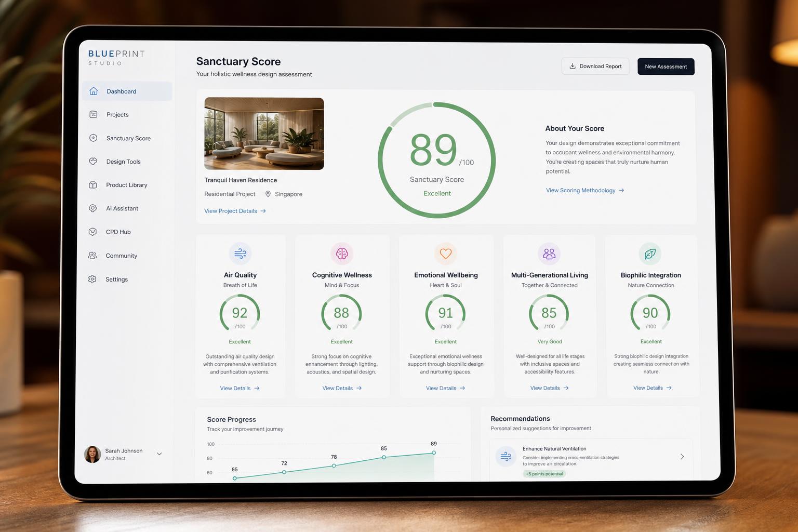View Details for Biophilic Integration
This screenshot has width=798, height=532.
pos(652,388)
